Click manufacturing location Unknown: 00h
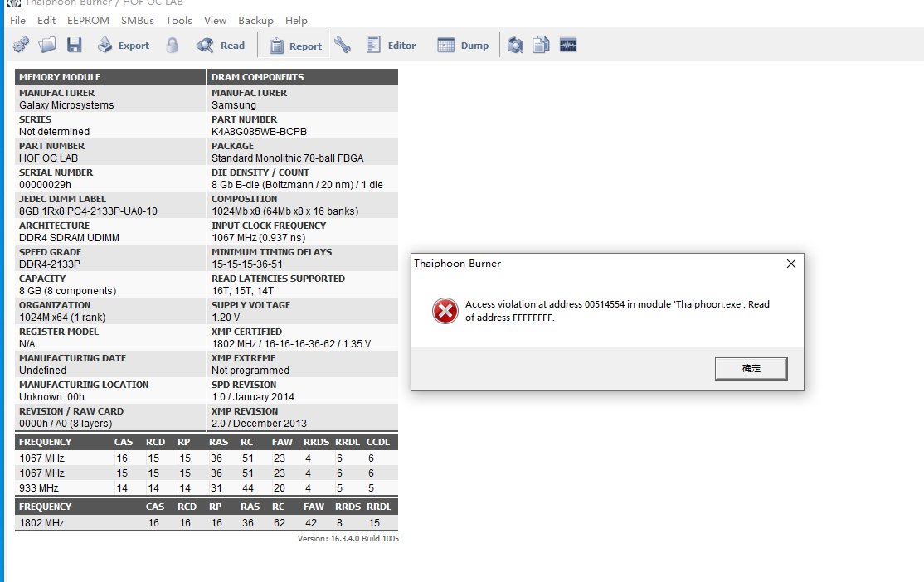The height and width of the screenshot is (582, 924). click(52, 396)
